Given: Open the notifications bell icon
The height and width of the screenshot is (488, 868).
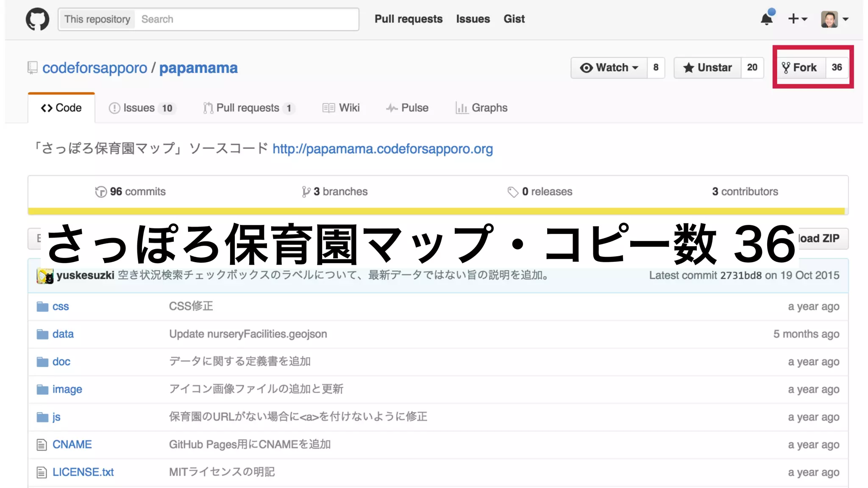Looking at the screenshot, I should click(x=767, y=19).
